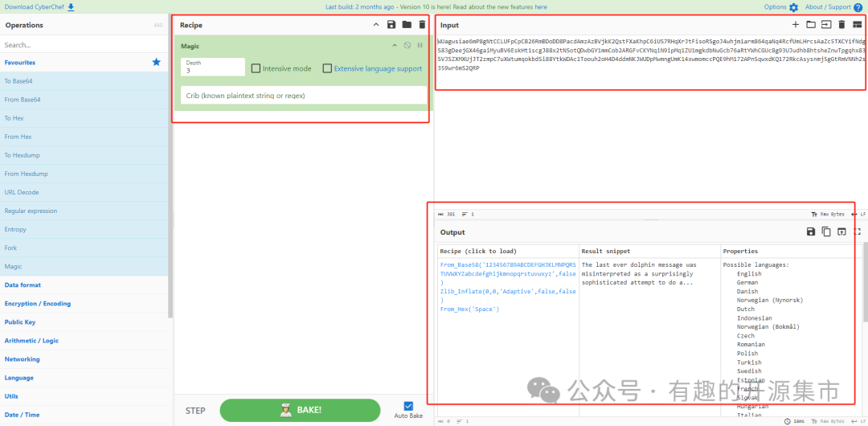Clear input and output trash icon
This screenshot has width=868, height=426.
coord(841,25)
